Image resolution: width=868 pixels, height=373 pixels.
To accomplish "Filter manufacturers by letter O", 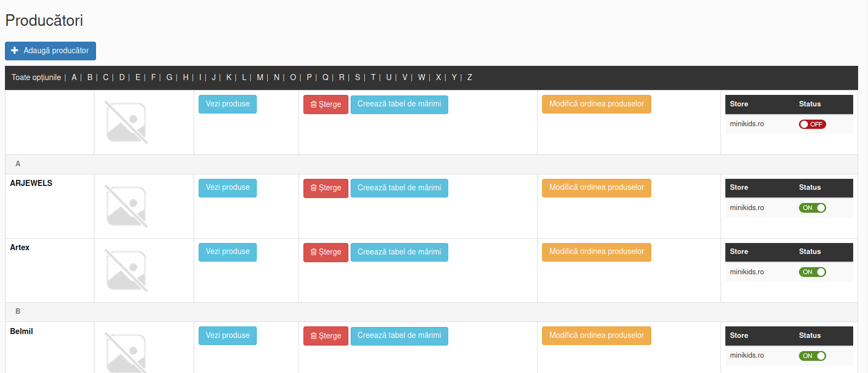I will (x=293, y=77).
